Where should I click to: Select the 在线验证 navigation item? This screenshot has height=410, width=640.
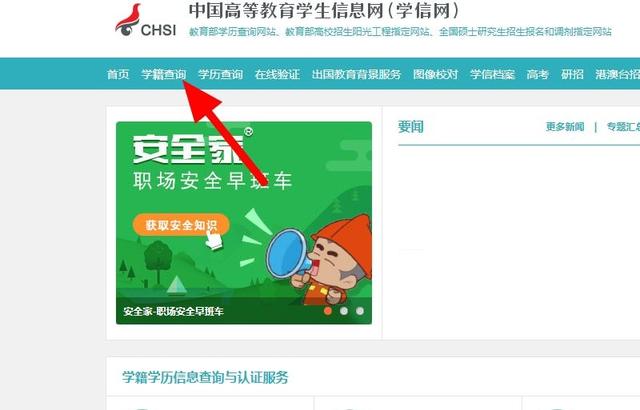277,74
